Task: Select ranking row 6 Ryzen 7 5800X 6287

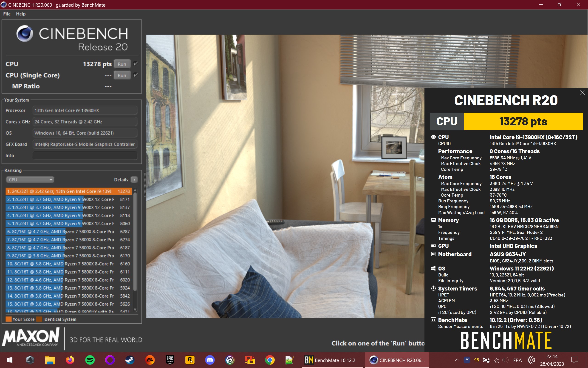Action: pos(68,231)
